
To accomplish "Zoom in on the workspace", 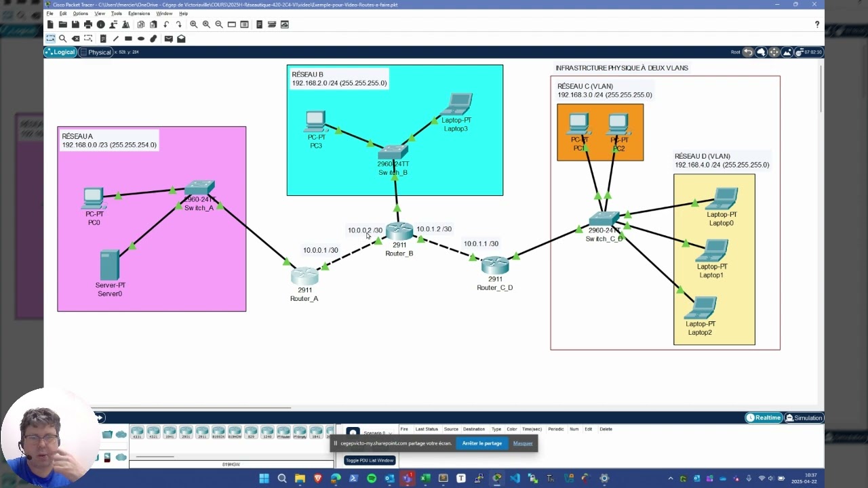I will coord(193,24).
